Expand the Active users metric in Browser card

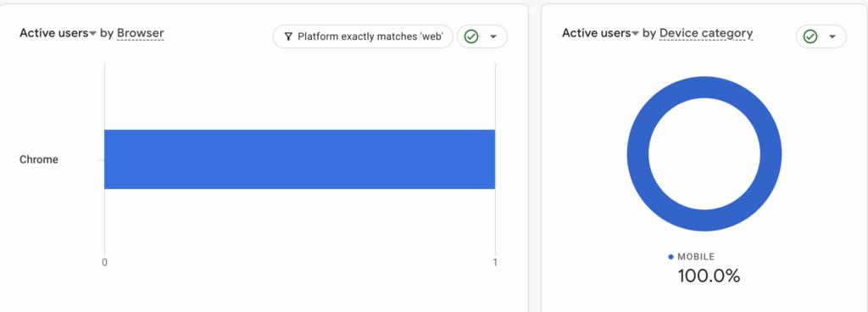(x=92, y=34)
